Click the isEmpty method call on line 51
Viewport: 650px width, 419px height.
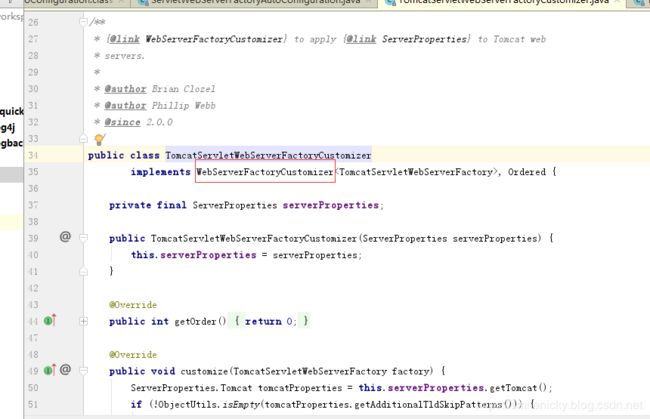click(241, 404)
